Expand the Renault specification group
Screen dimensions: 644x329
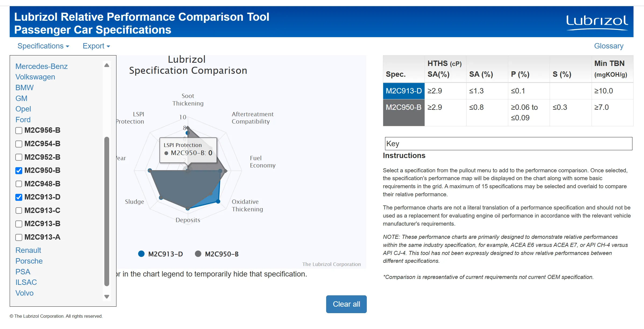[x=28, y=250]
